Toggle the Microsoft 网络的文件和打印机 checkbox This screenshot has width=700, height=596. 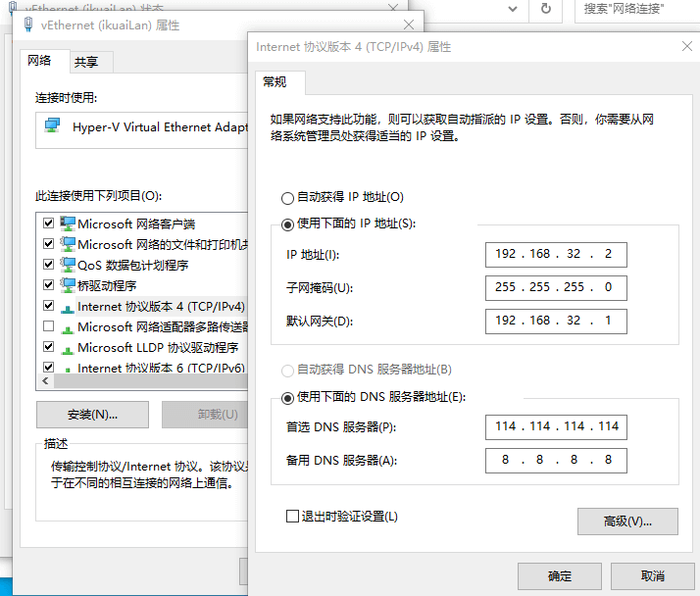click(x=48, y=243)
